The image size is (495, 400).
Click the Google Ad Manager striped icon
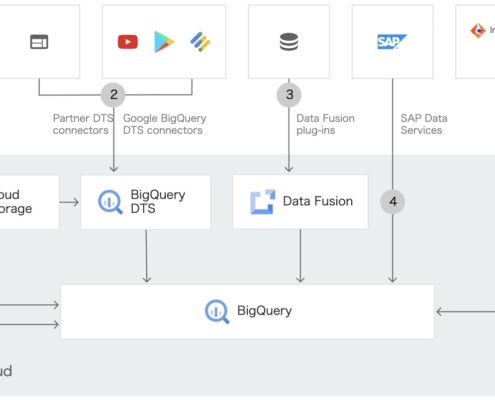200,42
